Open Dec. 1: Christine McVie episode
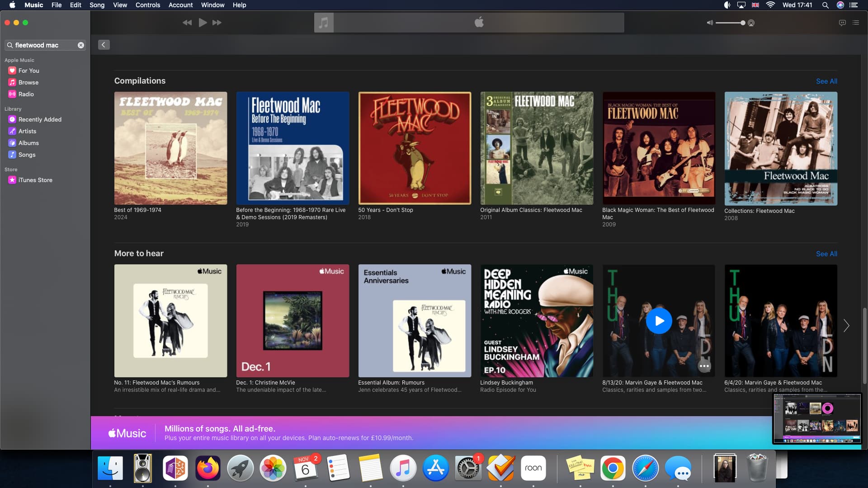The height and width of the screenshot is (488, 868). pyautogui.click(x=292, y=321)
